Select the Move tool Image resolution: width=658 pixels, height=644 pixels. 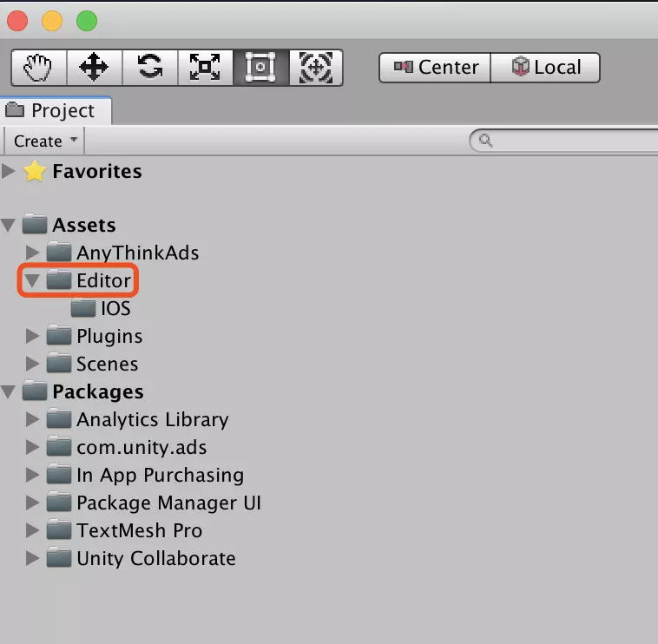[94, 68]
